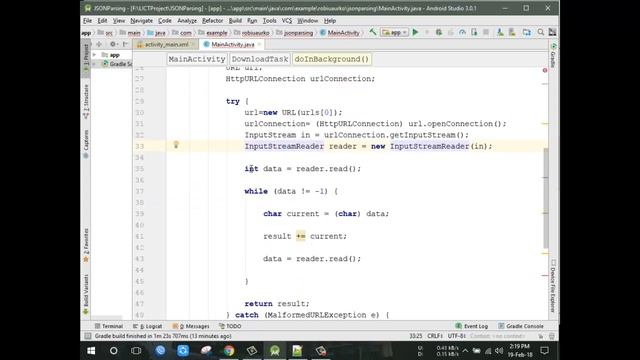The width and height of the screenshot is (640, 360).
Task: Click the AVD Manager icon
Action: click(500, 32)
